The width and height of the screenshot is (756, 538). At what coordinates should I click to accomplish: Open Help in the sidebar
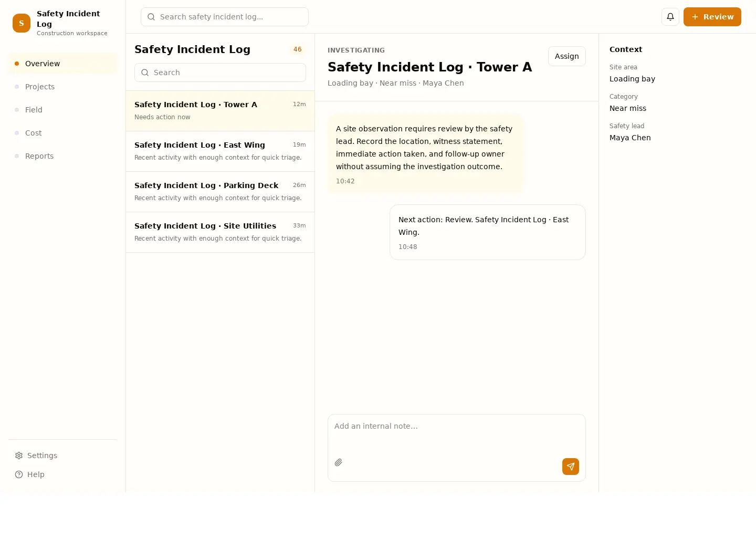point(63,474)
